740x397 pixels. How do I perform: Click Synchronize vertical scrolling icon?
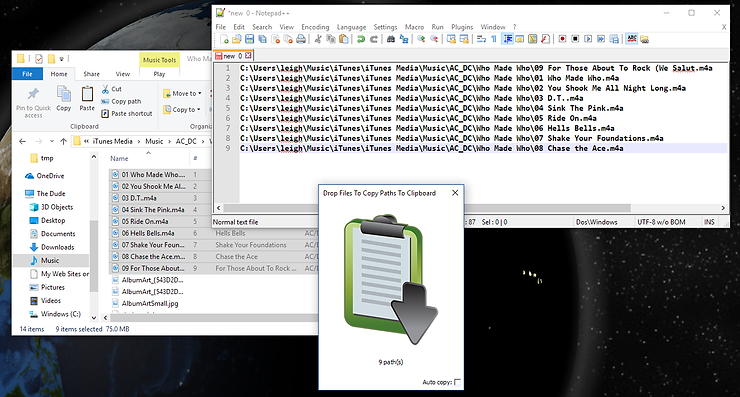point(451,39)
